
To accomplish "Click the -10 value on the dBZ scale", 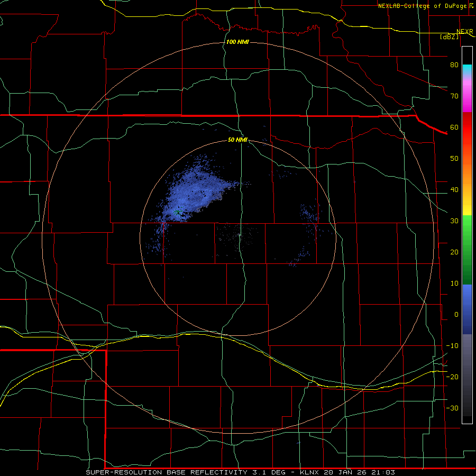I will click(452, 346).
